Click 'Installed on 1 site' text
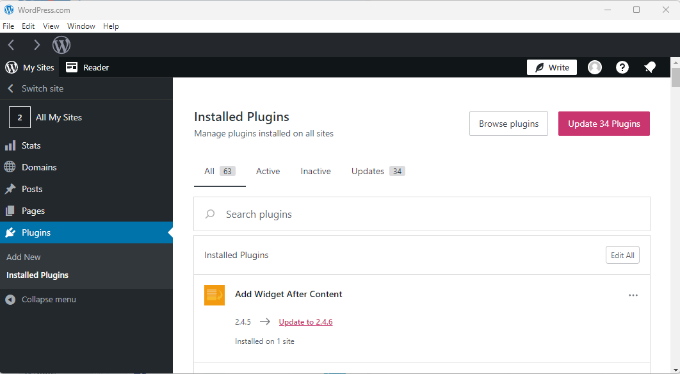The image size is (680, 374). tap(265, 341)
